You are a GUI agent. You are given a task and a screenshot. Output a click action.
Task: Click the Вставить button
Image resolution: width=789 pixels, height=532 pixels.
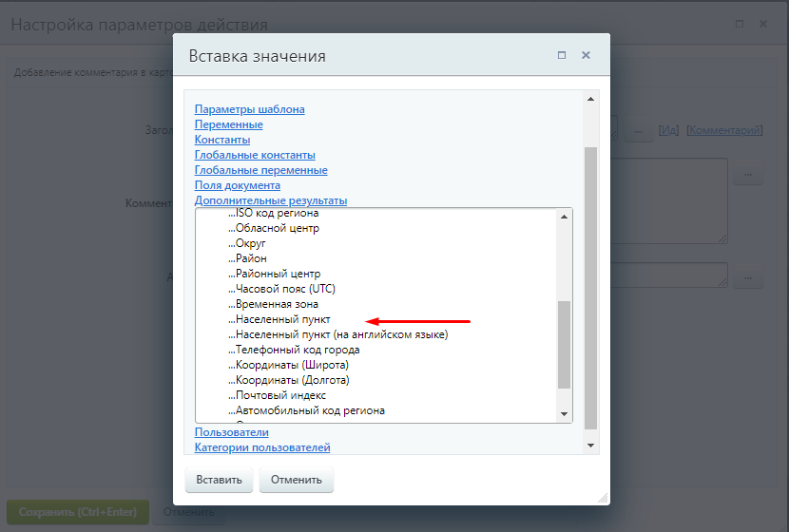click(x=219, y=480)
